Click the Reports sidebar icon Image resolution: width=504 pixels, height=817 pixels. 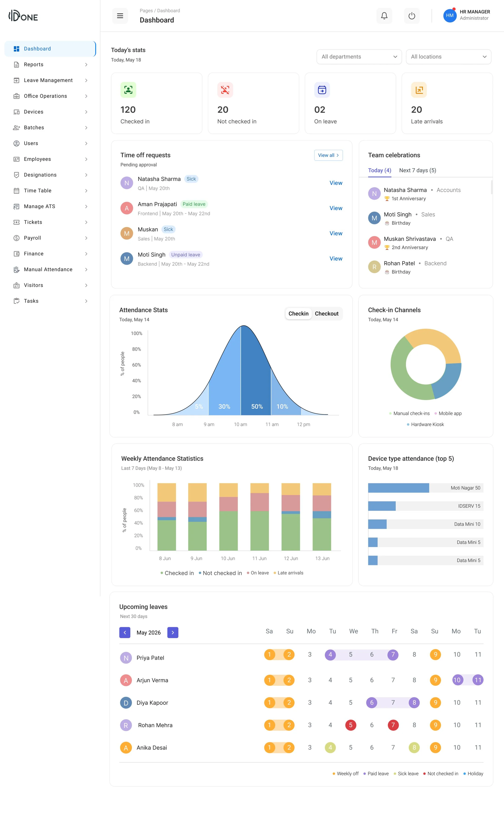tap(16, 64)
